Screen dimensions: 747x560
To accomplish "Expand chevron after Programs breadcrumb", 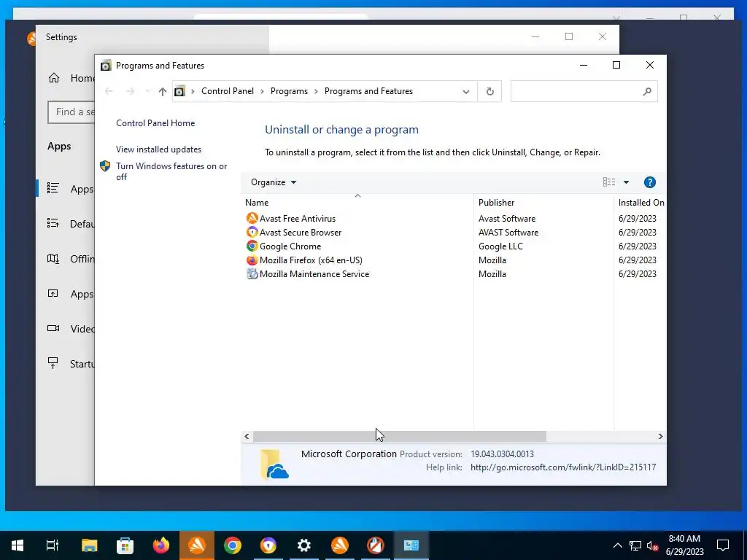I will tap(316, 91).
